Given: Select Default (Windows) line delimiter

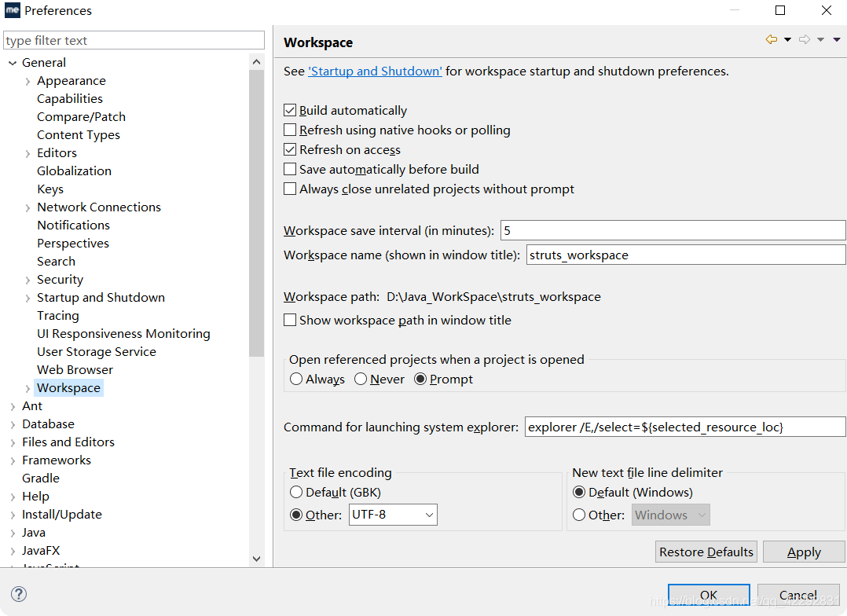Looking at the screenshot, I should (x=579, y=492).
